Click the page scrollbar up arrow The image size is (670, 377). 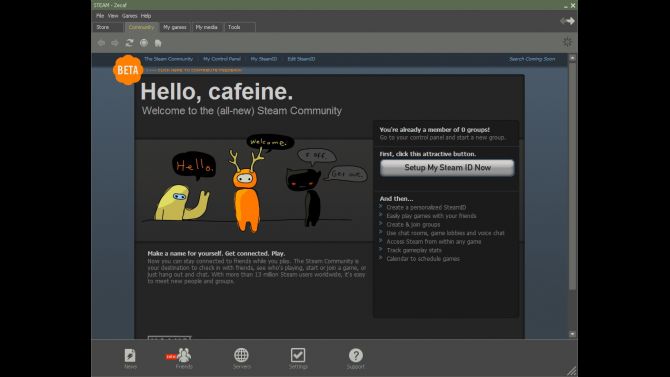point(572,58)
